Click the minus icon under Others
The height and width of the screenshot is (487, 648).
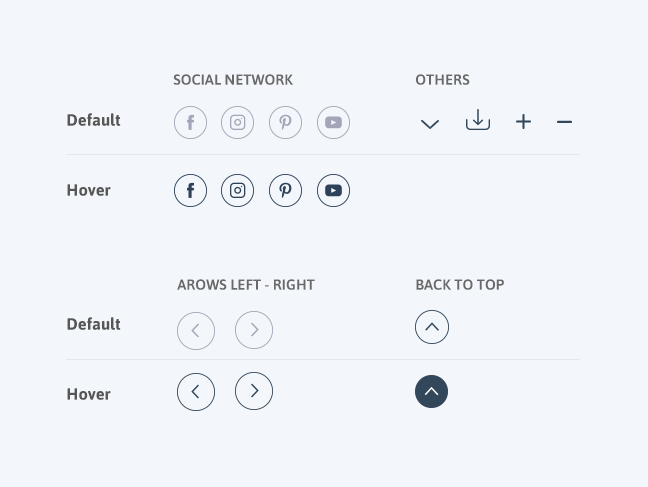[x=565, y=122]
